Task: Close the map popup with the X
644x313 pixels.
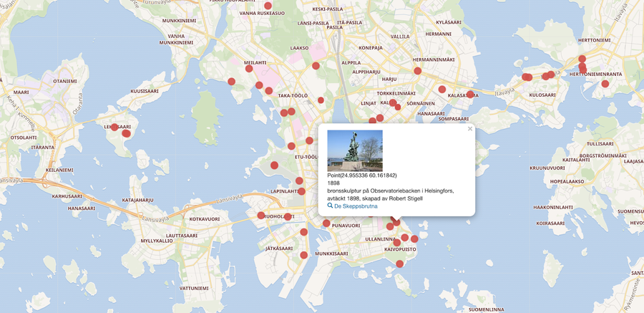Action: click(470, 130)
